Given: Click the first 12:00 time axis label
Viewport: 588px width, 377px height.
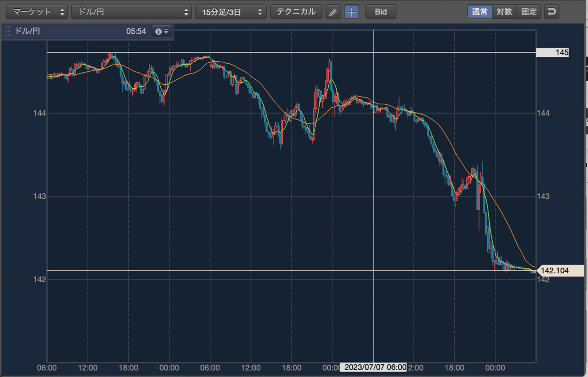Looking at the screenshot, I should click(x=88, y=367).
